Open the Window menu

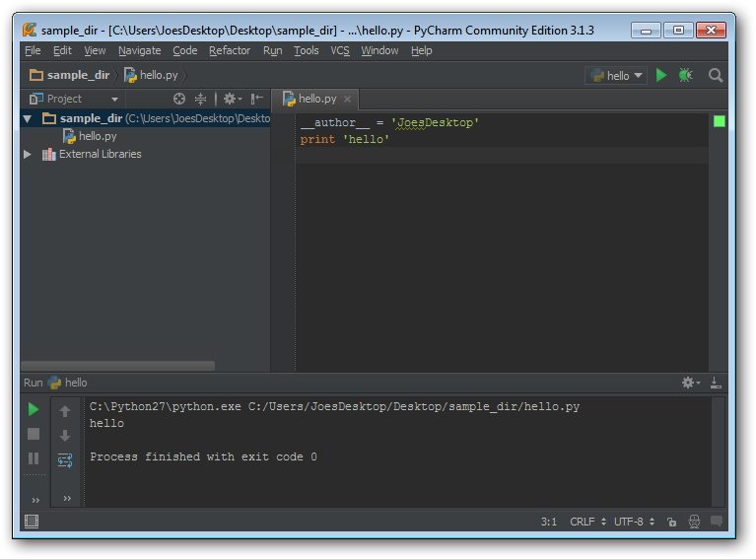pos(379,50)
